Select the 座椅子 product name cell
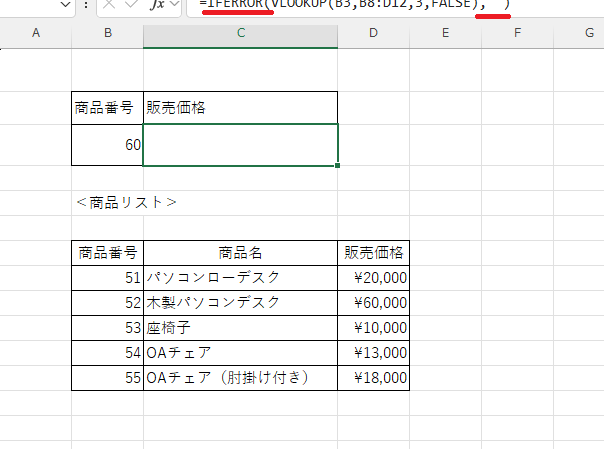604x449 pixels. (240, 327)
